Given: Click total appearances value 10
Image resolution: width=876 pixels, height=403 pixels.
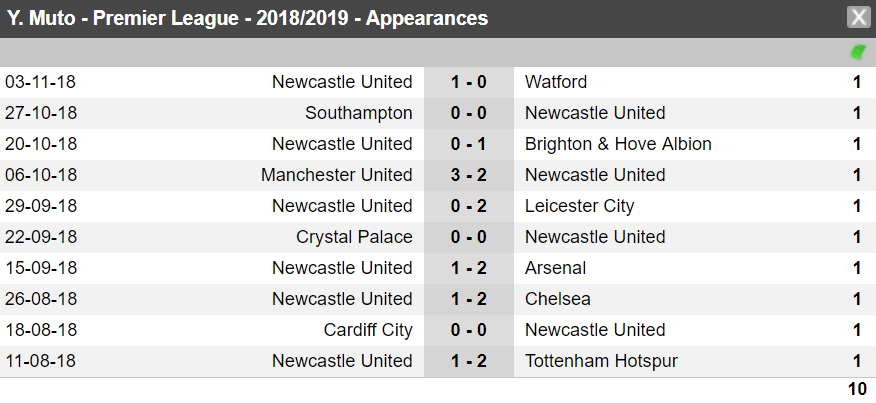Looking at the screenshot, I should pos(858,389).
